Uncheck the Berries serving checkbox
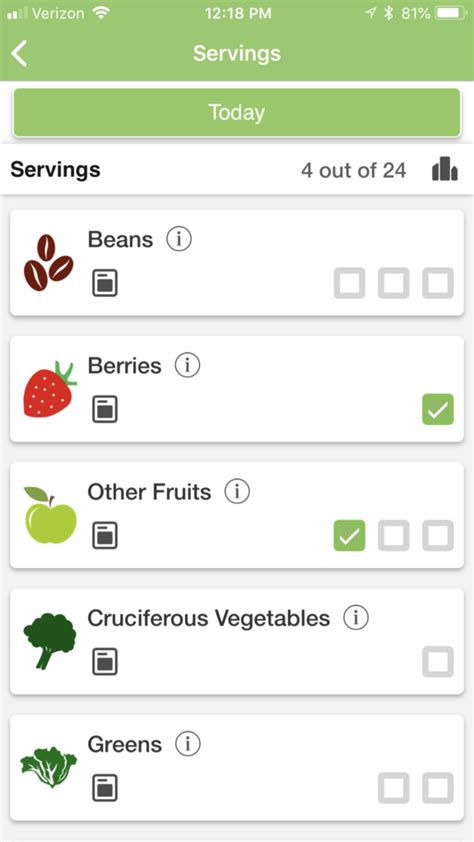474x842 pixels. click(x=437, y=409)
